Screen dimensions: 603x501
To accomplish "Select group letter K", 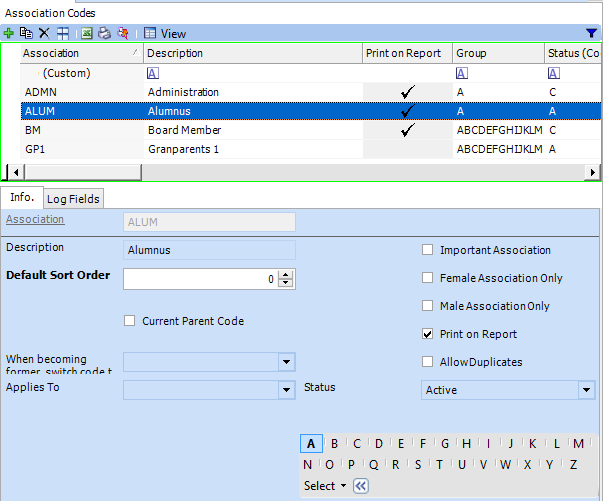I will click(533, 444).
